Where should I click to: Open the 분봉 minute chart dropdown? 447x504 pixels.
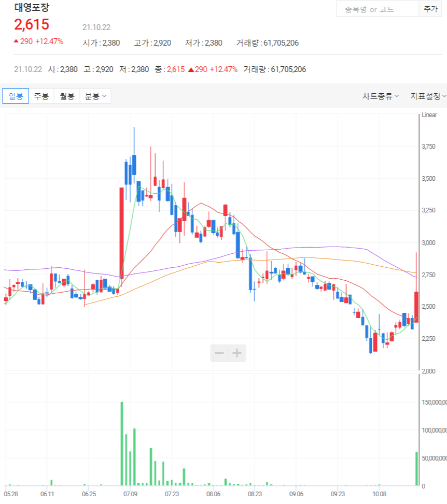click(95, 96)
